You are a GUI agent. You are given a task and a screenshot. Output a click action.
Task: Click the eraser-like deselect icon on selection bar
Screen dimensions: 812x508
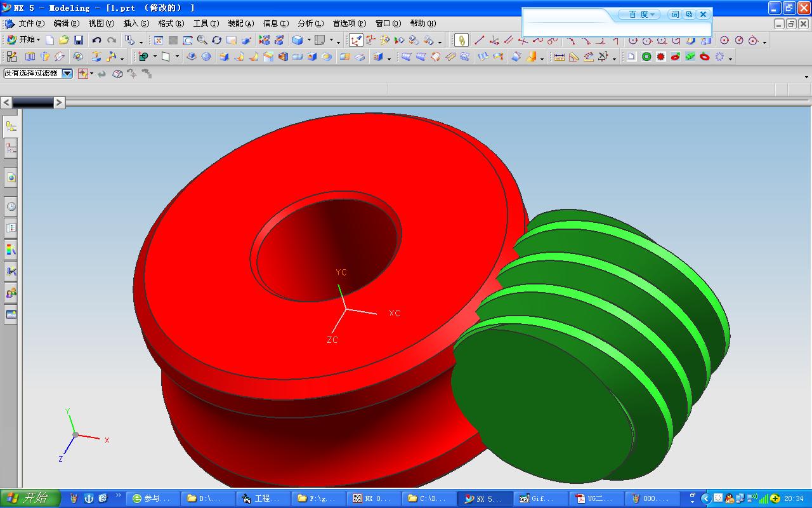tap(117, 74)
